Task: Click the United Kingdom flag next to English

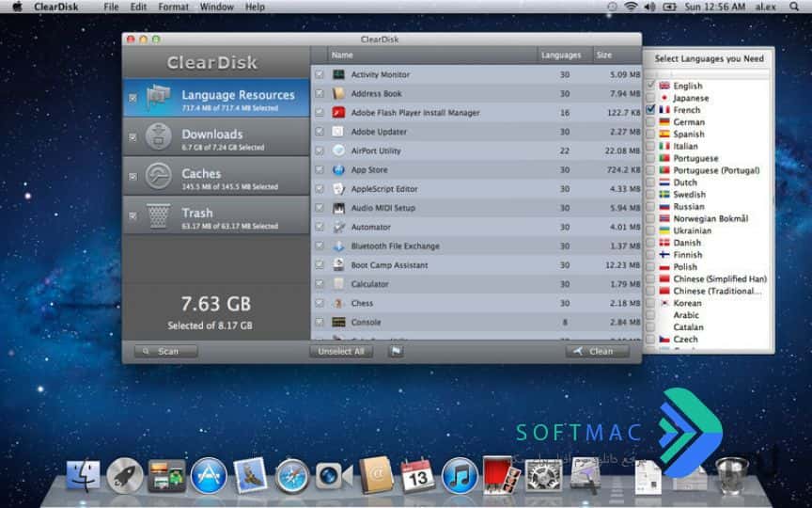Action: tap(664, 86)
